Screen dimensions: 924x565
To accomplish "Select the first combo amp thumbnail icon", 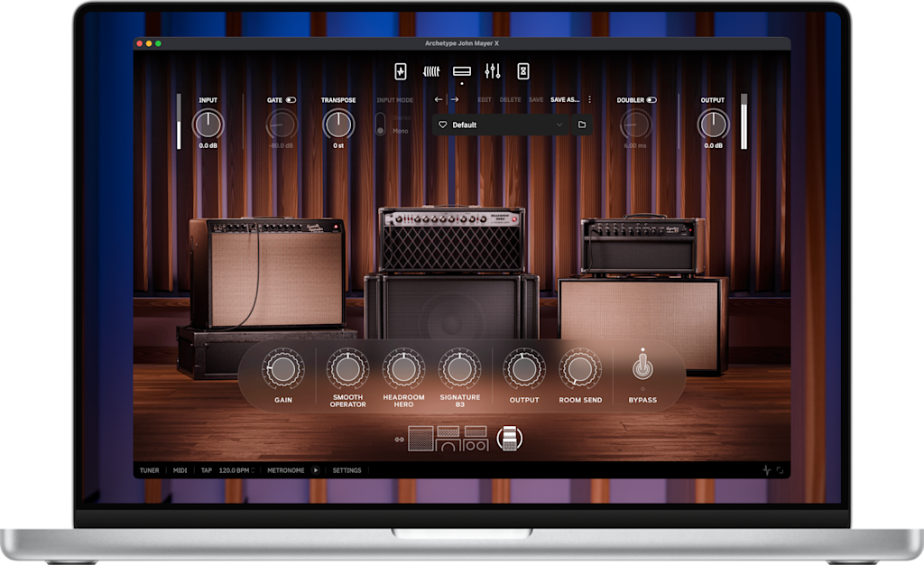I will coord(420,439).
